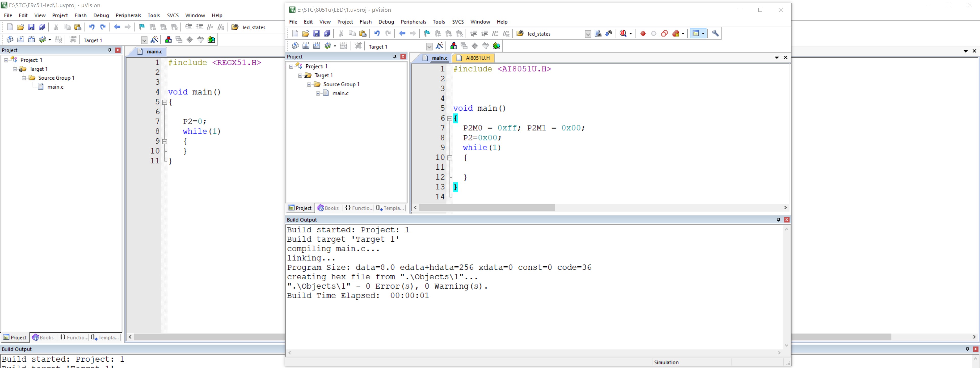Image resolution: width=980 pixels, height=368 pixels.
Task: Collapse code fold at line 5 in 89c51-led editor
Action: [165, 102]
